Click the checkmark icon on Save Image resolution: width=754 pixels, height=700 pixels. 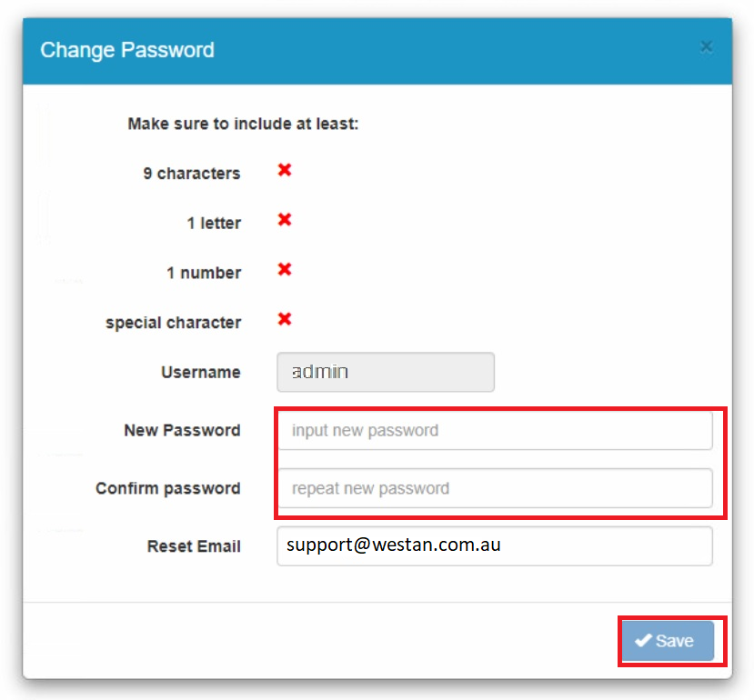tap(643, 641)
